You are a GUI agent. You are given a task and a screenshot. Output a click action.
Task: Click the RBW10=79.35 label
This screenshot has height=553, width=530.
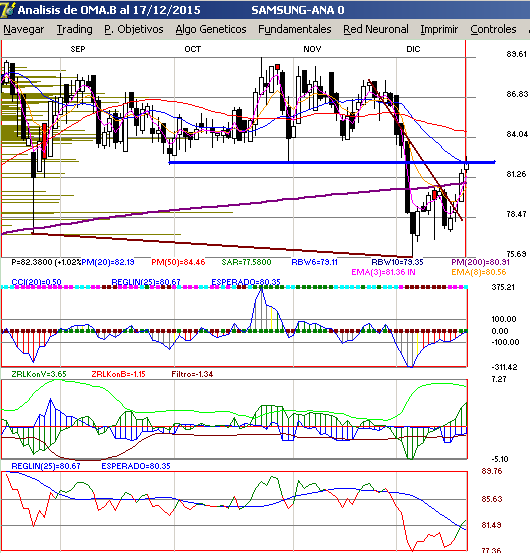(x=397, y=262)
